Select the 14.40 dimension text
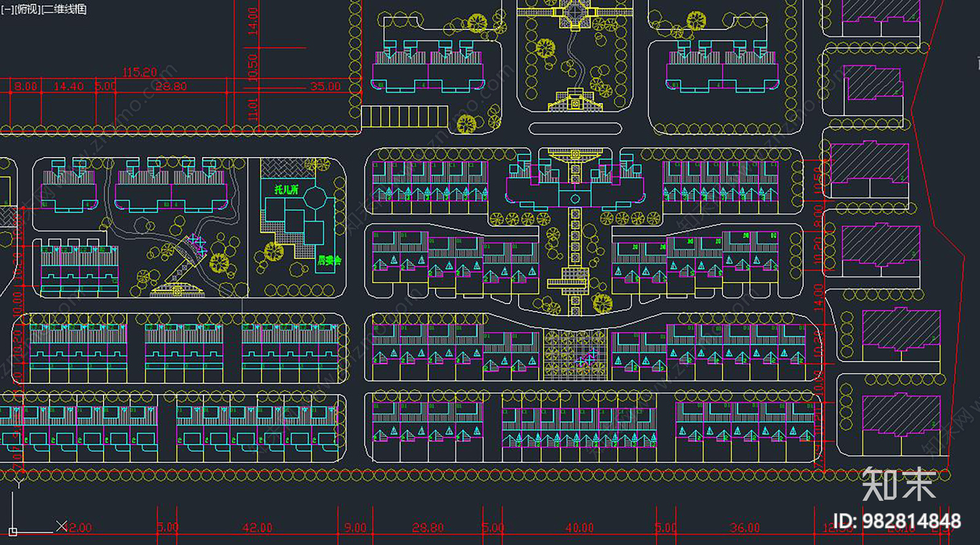980x545 pixels. tap(69, 86)
